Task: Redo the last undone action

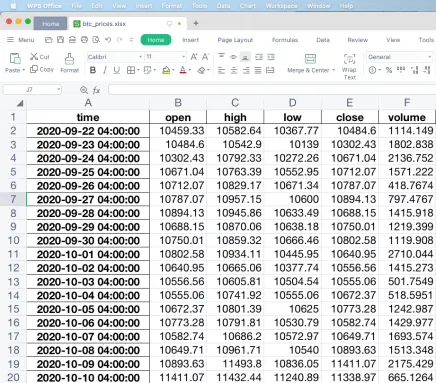Action: [x=119, y=40]
